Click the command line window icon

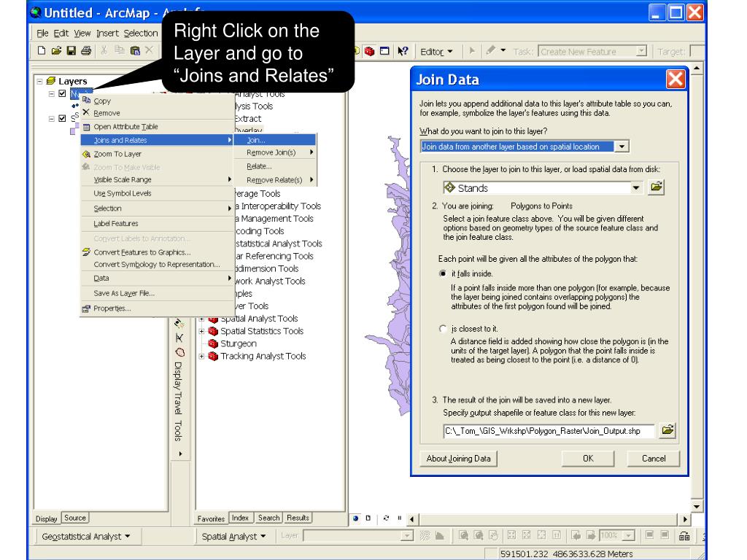pos(384,51)
